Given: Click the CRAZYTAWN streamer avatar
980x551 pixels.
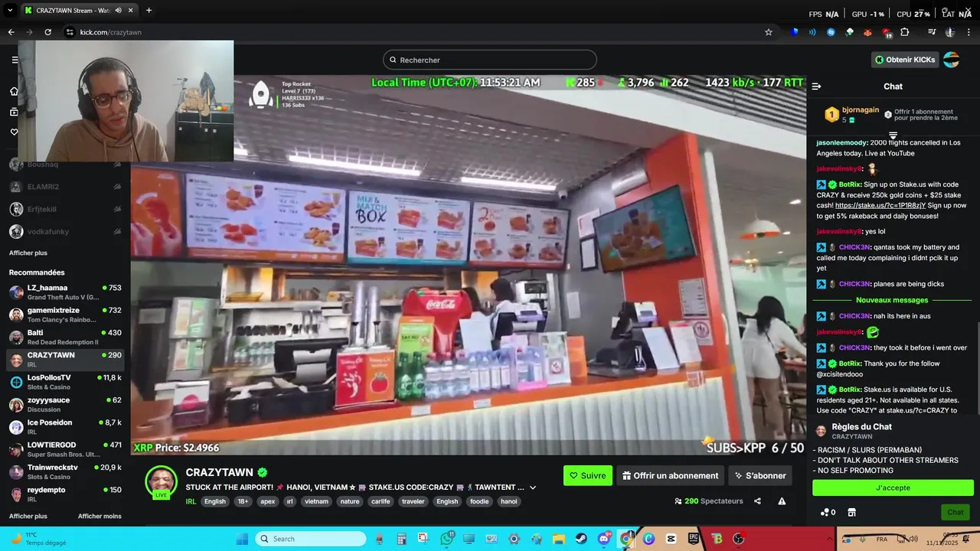Looking at the screenshot, I should pos(161,481).
